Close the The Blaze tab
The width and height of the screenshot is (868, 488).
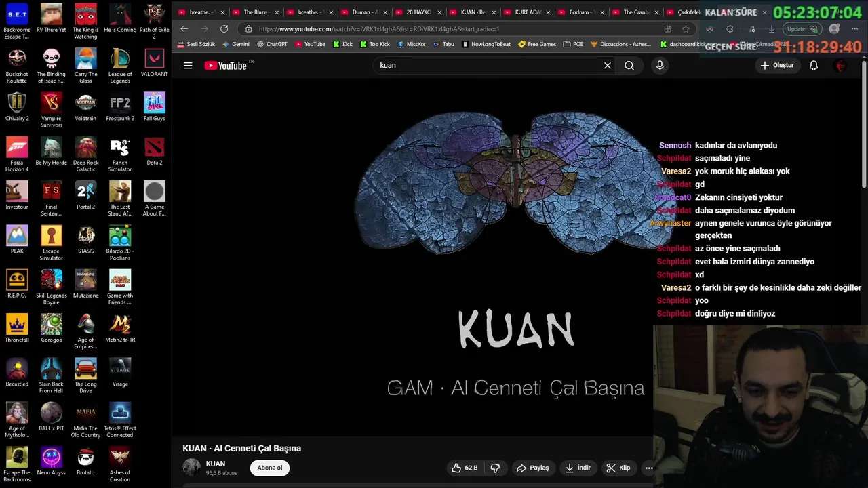277,12
